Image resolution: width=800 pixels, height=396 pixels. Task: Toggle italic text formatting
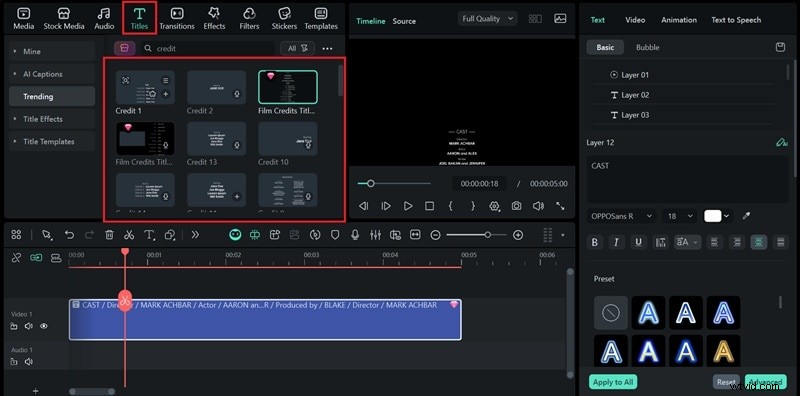(616, 242)
